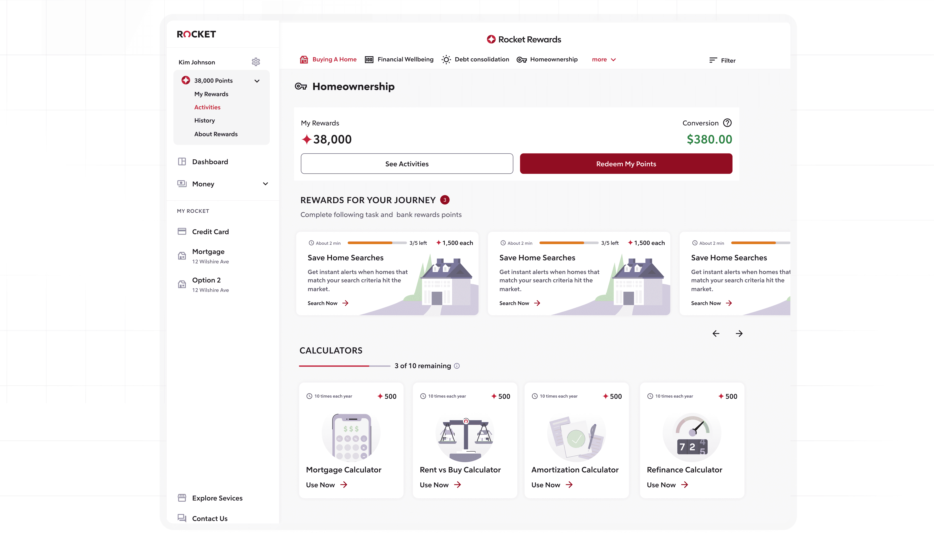The height and width of the screenshot is (560, 934).
Task: Click the Option 2 house icon
Action: click(182, 285)
